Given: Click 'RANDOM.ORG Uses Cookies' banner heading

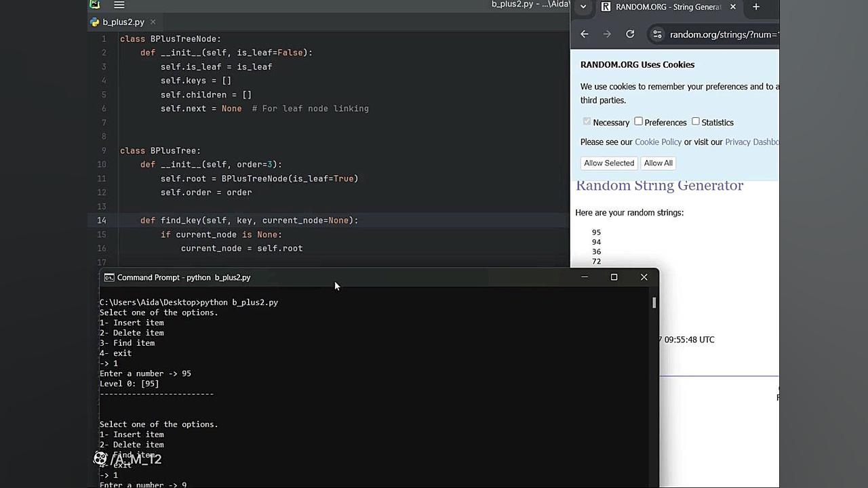Looking at the screenshot, I should coord(637,65).
